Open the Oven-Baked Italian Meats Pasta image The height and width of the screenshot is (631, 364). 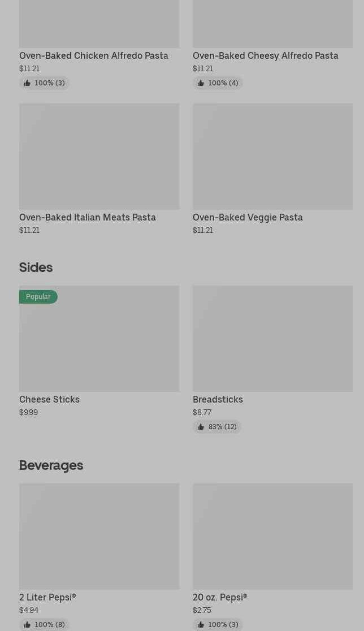(x=99, y=156)
